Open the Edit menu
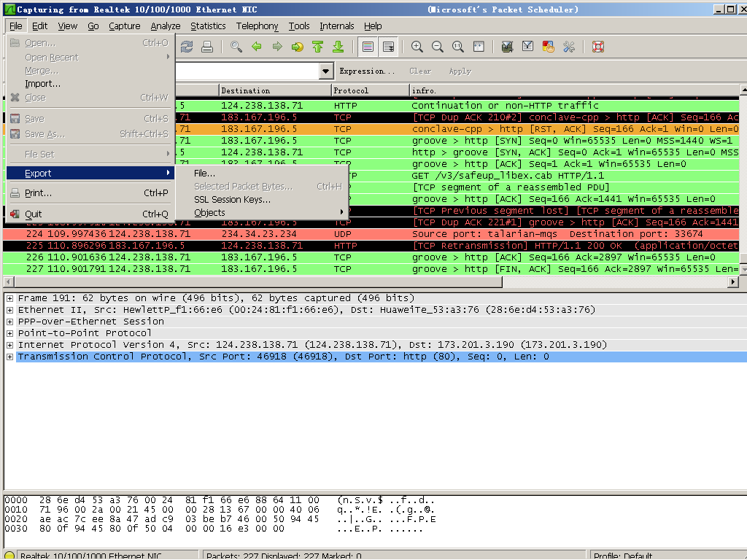Screen dimensions: 747x560 point(39,26)
